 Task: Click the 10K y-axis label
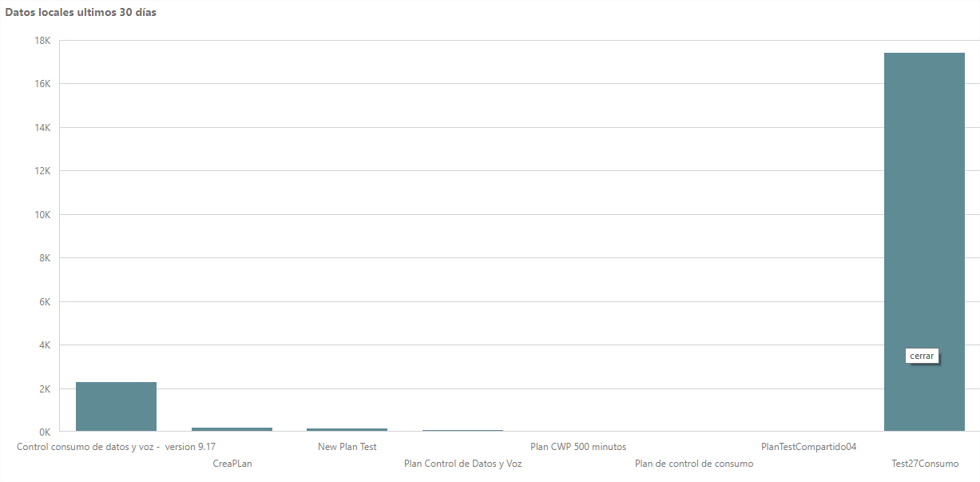[x=43, y=215]
